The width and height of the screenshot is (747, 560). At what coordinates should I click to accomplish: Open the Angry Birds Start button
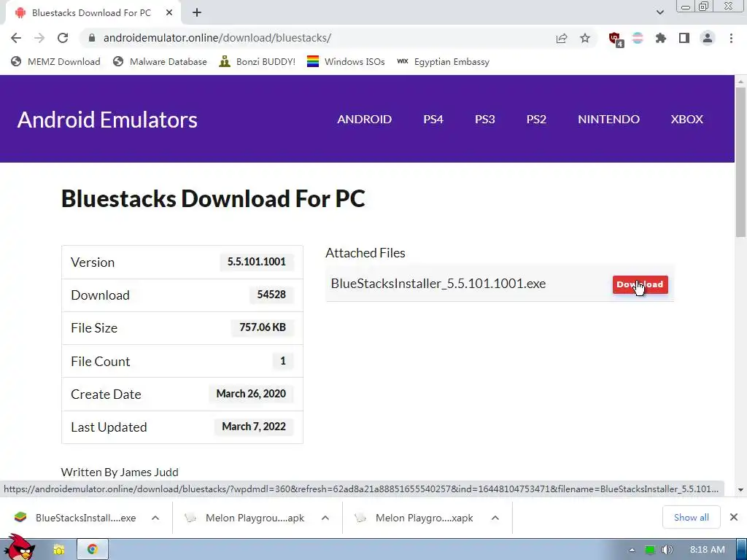tap(19, 548)
